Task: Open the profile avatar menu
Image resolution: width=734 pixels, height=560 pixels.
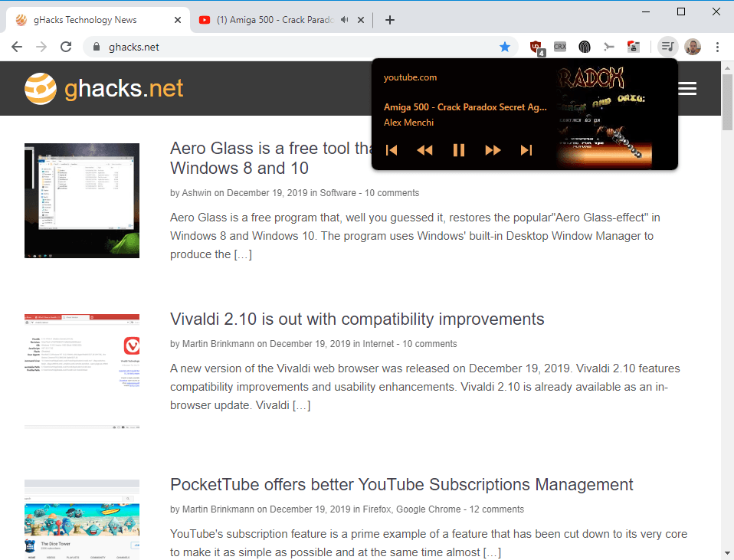Action: pyautogui.click(x=693, y=47)
